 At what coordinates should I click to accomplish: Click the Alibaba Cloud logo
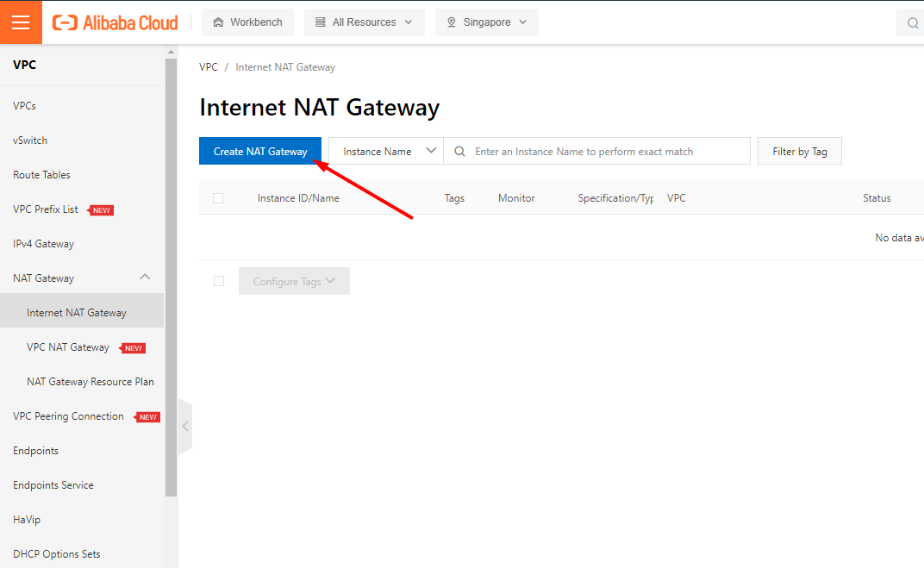[x=115, y=22]
